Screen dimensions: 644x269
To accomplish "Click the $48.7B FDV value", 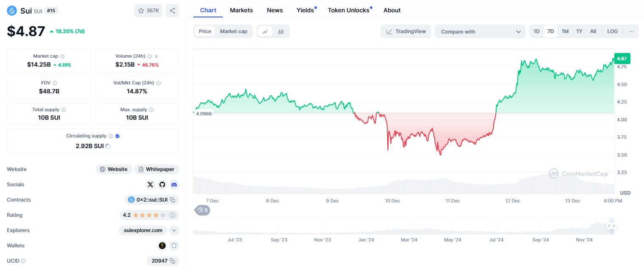I will click(x=49, y=91).
